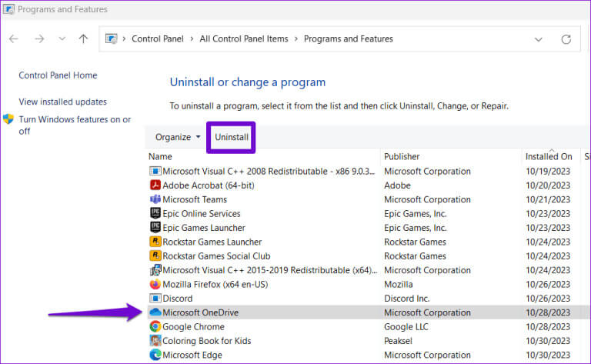Click install date 10/20/2023 cell
Screen dimensions: 591x364
[x=548, y=185]
